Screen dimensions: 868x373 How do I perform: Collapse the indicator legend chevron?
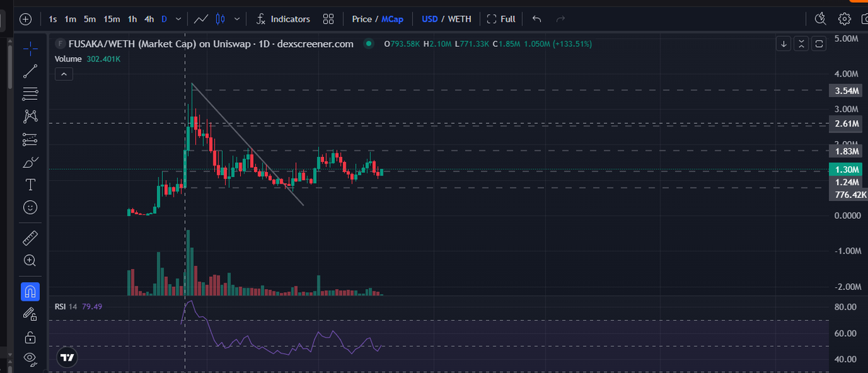[64, 74]
